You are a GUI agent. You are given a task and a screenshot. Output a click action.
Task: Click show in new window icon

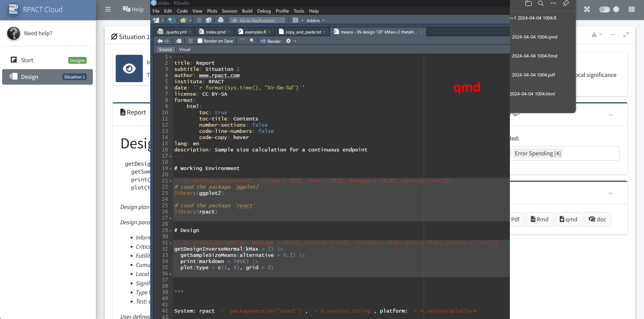178,41
